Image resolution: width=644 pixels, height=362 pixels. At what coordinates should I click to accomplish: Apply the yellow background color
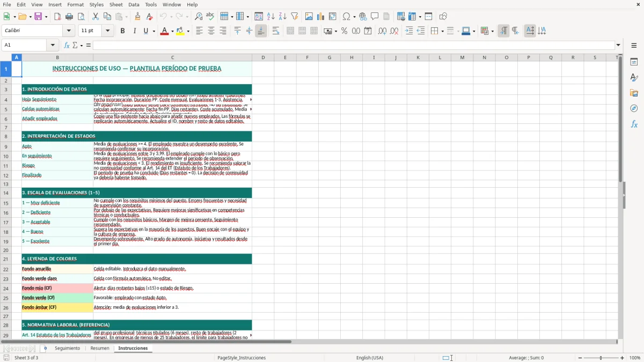point(180,31)
